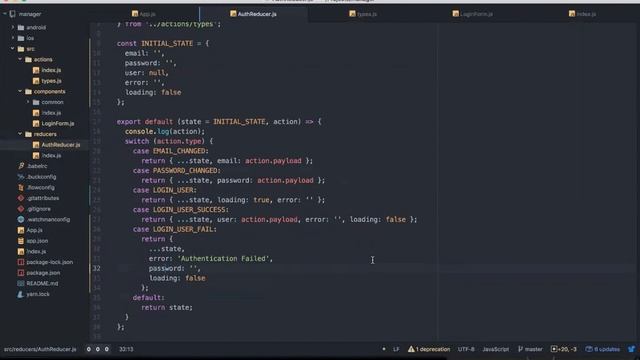
Task: Click the 6 updates label
Action: 607,349
